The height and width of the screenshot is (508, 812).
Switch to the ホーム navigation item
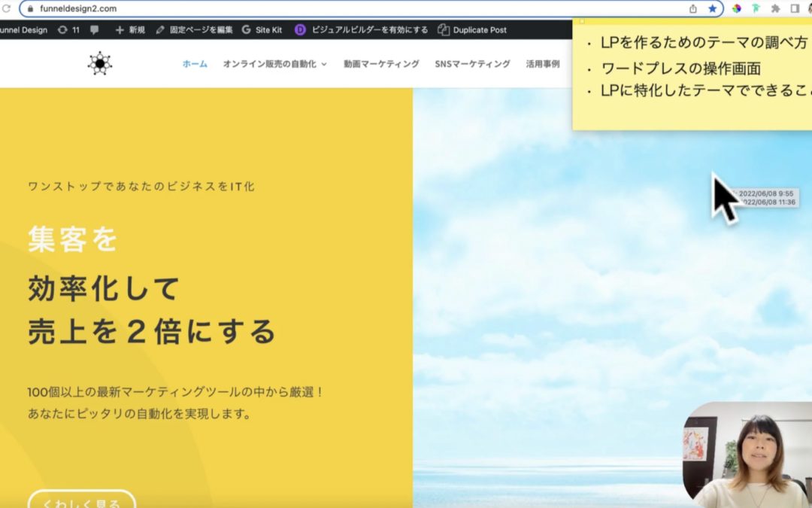[x=193, y=65]
